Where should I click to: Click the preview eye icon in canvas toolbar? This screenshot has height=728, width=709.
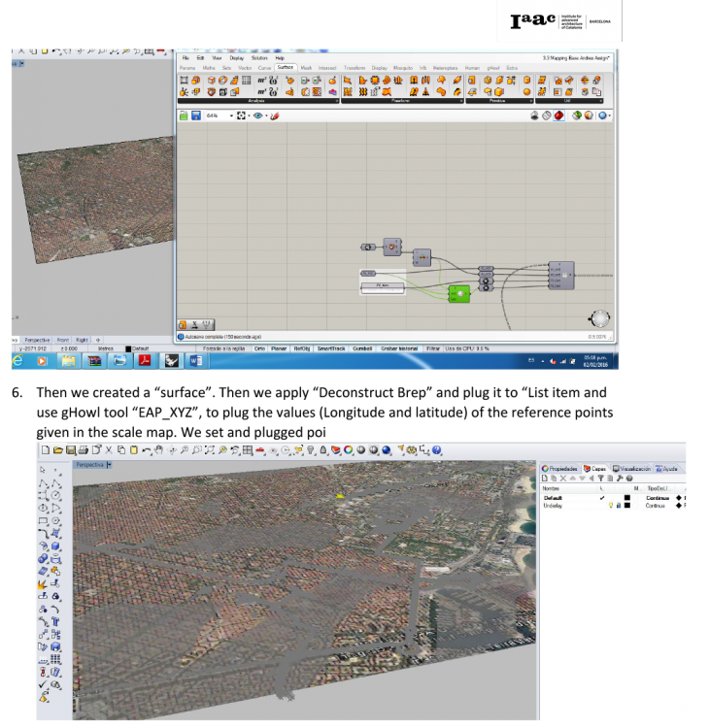point(260,116)
